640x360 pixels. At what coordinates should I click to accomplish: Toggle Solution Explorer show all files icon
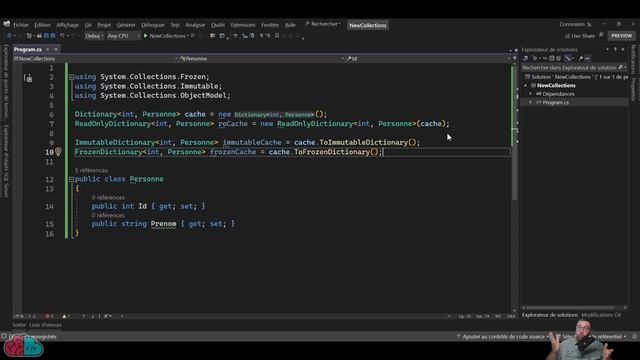pos(558,58)
